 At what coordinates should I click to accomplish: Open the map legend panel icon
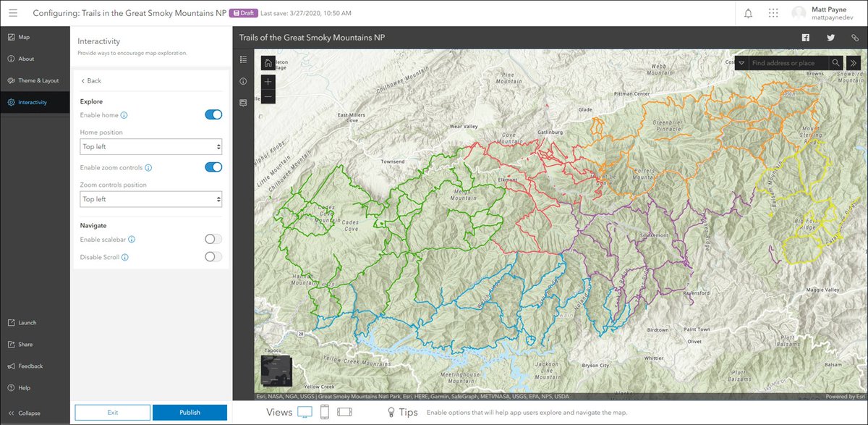point(243,59)
